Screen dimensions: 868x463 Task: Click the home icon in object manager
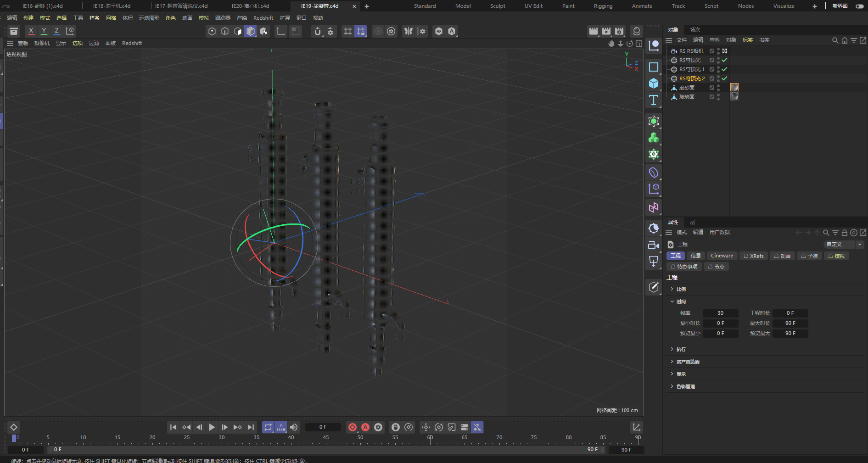845,40
